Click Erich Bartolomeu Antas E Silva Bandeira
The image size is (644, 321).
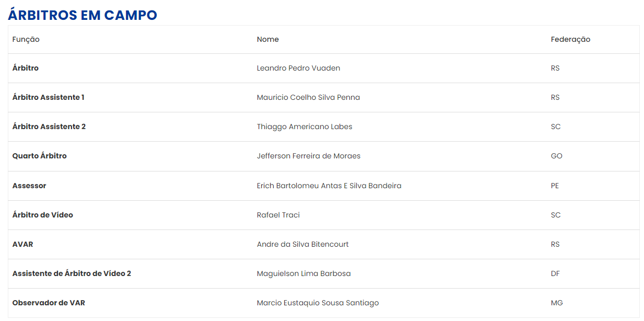pos(329,186)
